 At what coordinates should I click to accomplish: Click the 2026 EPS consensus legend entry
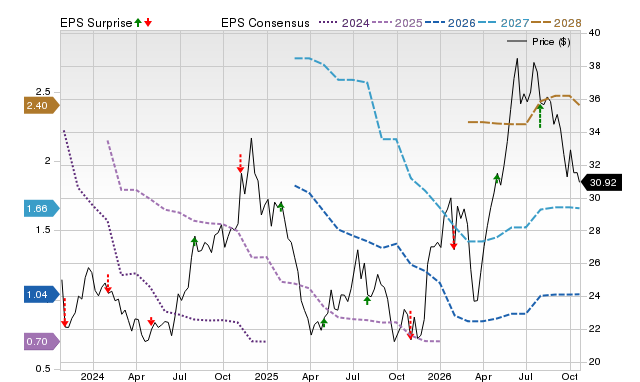pos(450,23)
